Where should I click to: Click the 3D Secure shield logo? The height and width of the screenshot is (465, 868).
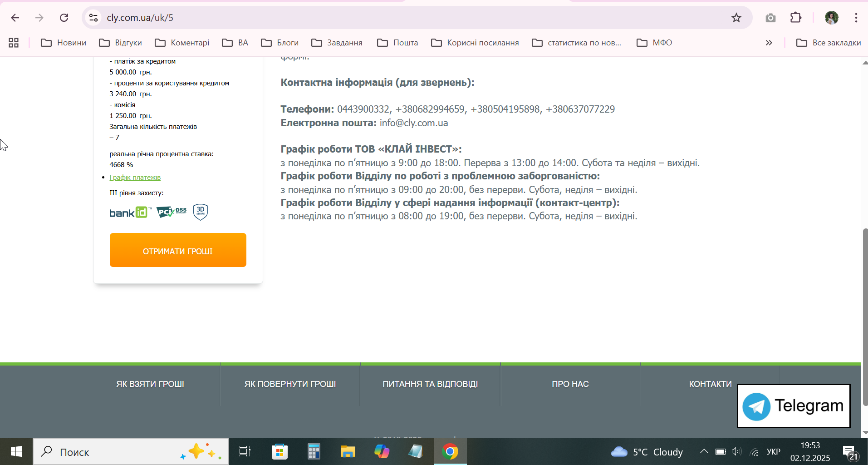point(201,212)
